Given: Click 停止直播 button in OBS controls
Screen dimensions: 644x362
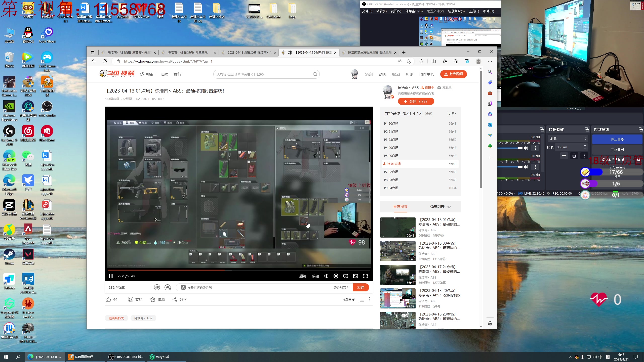Looking at the screenshot, I should point(617,139).
